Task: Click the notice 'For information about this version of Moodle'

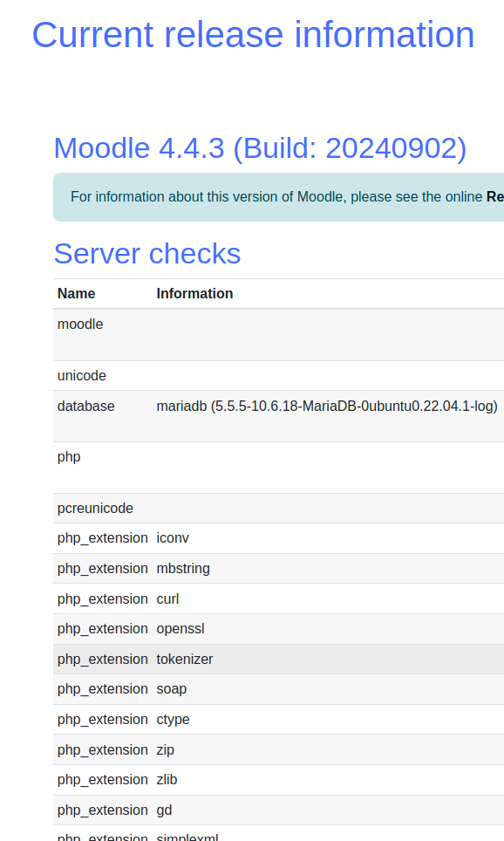Action: [x=278, y=197]
